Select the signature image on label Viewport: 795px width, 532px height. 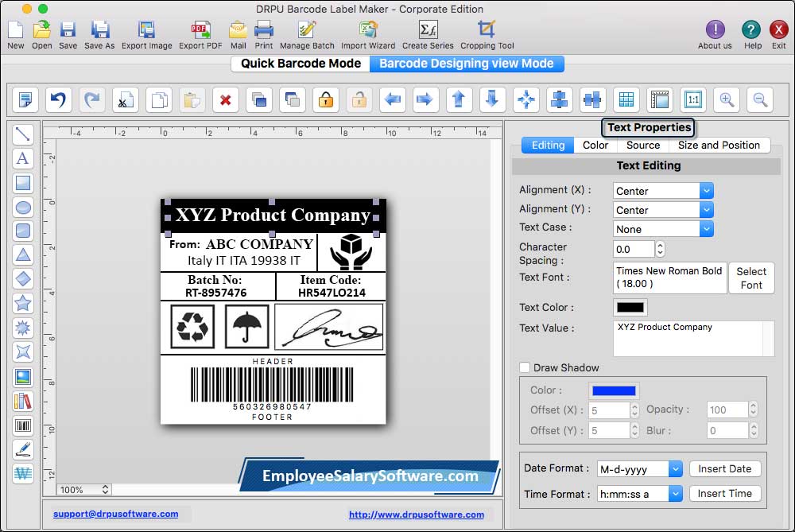coord(329,327)
